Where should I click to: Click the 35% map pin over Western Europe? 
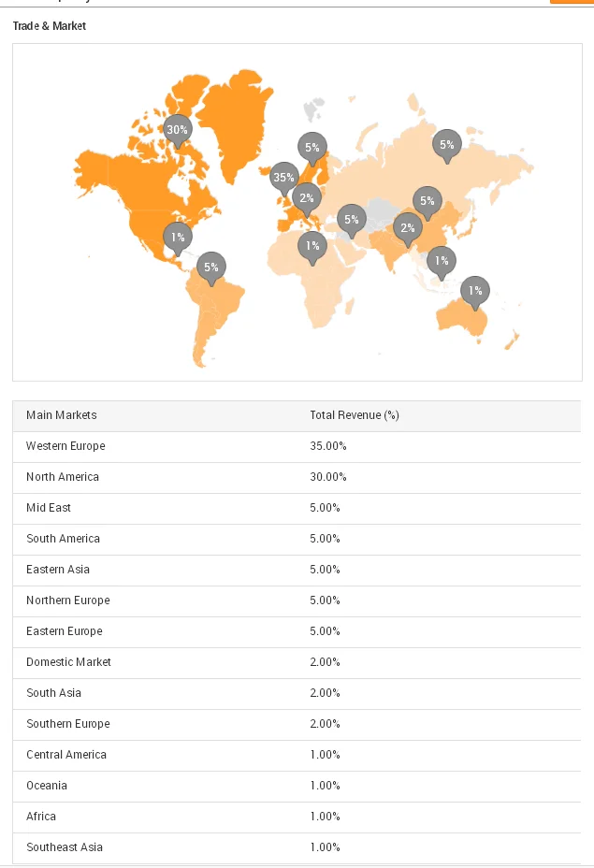[x=283, y=177]
